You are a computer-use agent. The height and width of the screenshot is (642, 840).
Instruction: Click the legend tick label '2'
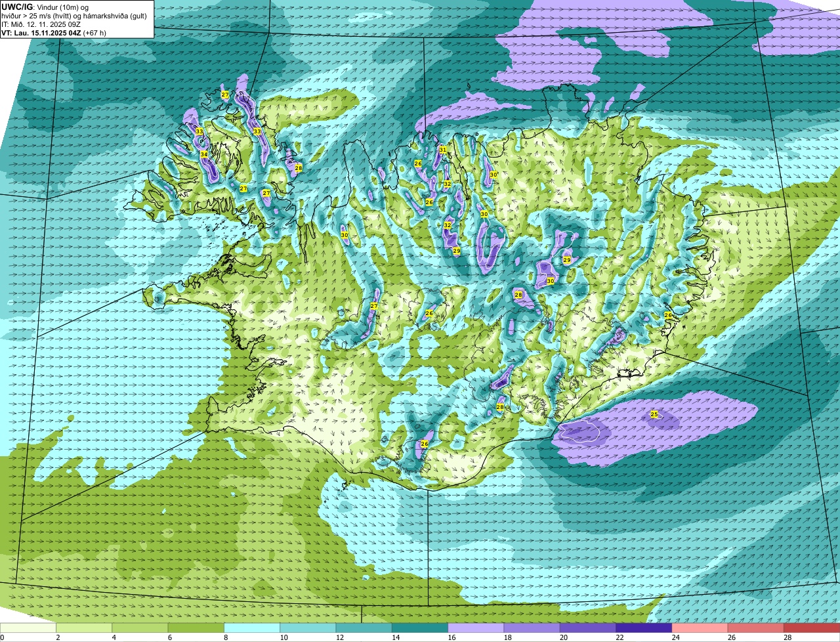tap(58, 637)
